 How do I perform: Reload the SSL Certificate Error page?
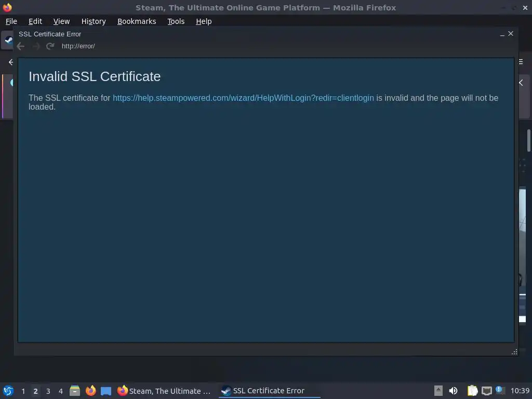50,46
